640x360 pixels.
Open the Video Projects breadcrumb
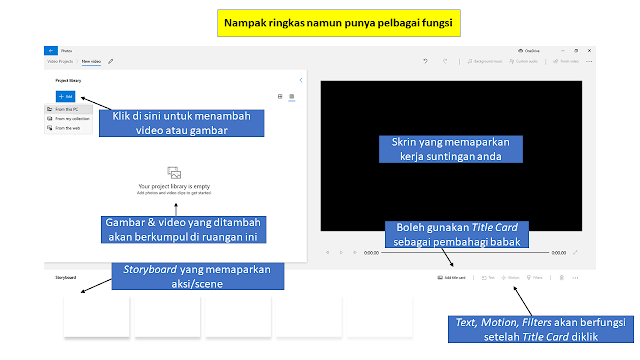click(60, 61)
